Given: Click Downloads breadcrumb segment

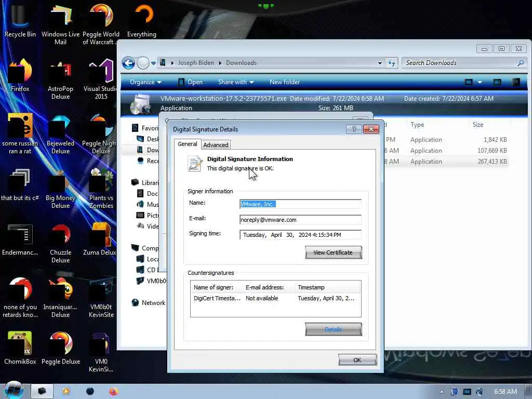Looking at the screenshot, I should point(241,63).
